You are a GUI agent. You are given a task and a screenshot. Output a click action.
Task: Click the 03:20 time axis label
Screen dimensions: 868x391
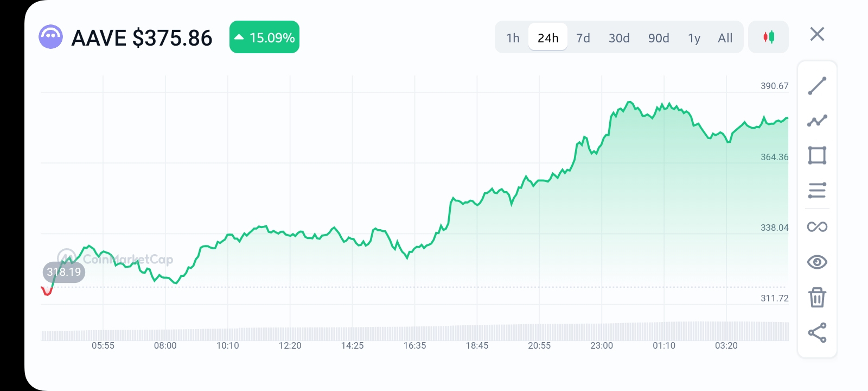[726, 345]
